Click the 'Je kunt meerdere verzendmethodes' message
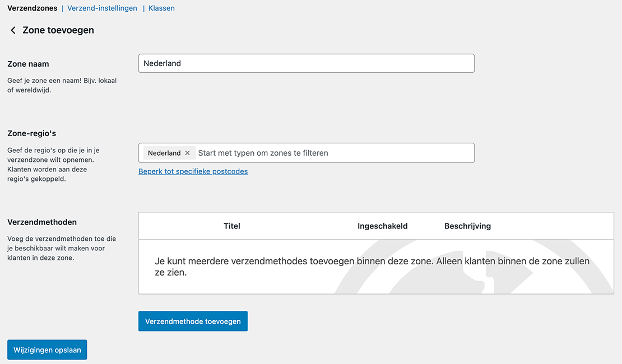Image resolution: width=622 pixels, height=364 pixels. pos(372,267)
